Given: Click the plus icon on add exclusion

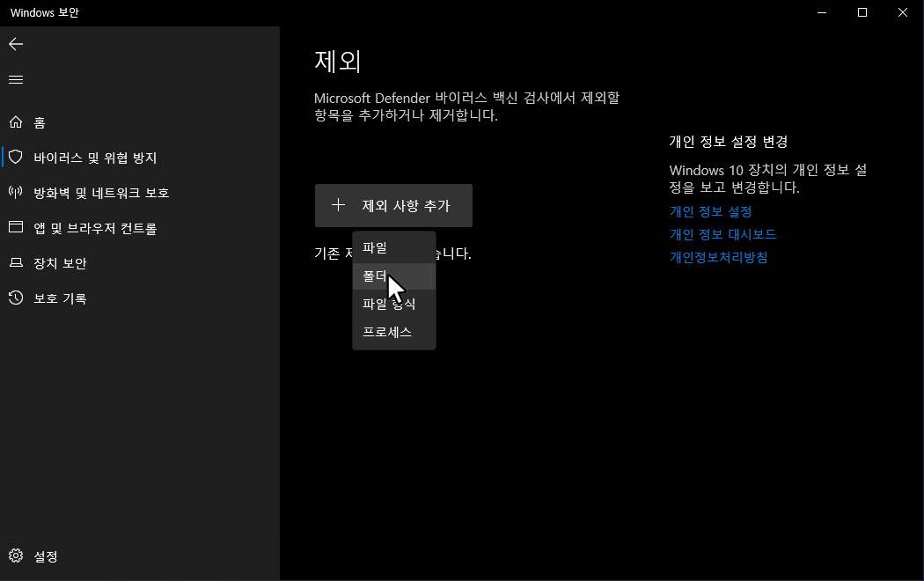Looking at the screenshot, I should [338, 205].
